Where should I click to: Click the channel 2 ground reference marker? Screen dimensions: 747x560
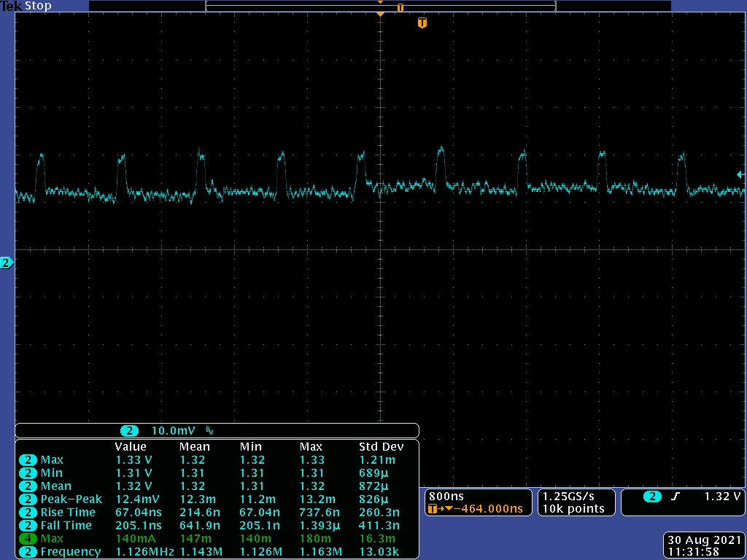click(7, 262)
